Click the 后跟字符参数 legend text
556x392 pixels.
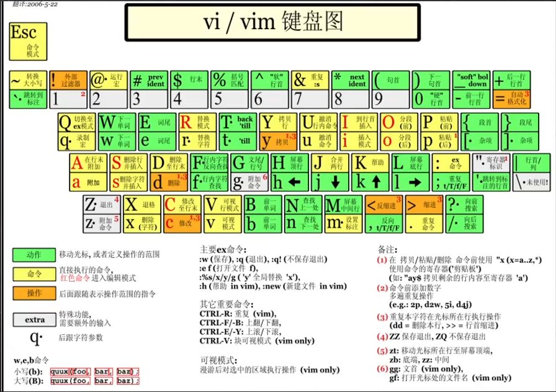(81, 337)
